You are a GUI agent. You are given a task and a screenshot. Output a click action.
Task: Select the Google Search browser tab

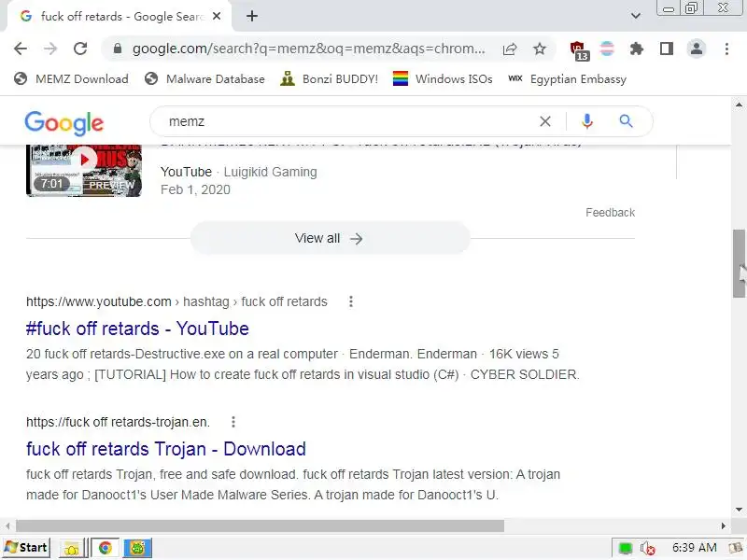pos(120,16)
